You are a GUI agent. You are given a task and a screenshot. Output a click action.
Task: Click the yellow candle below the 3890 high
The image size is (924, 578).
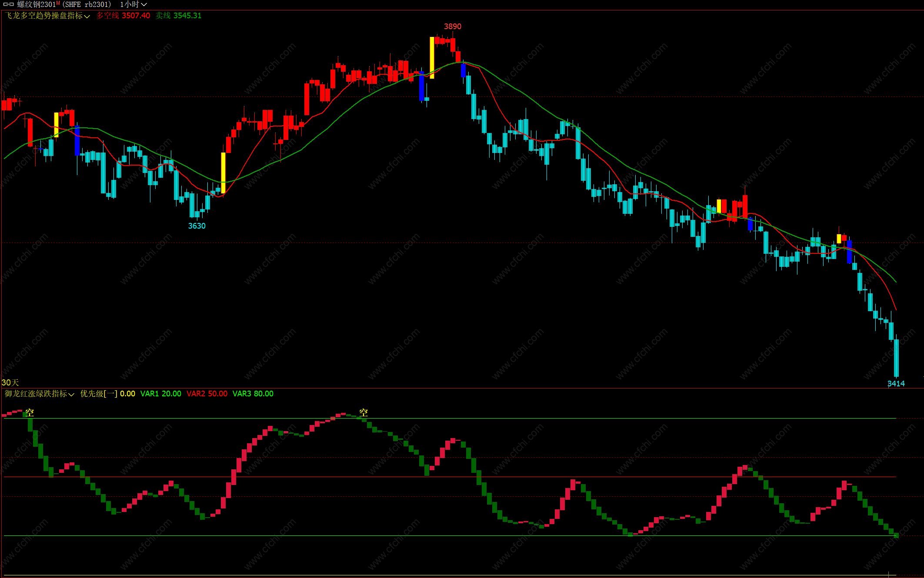click(x=432, y=58)
